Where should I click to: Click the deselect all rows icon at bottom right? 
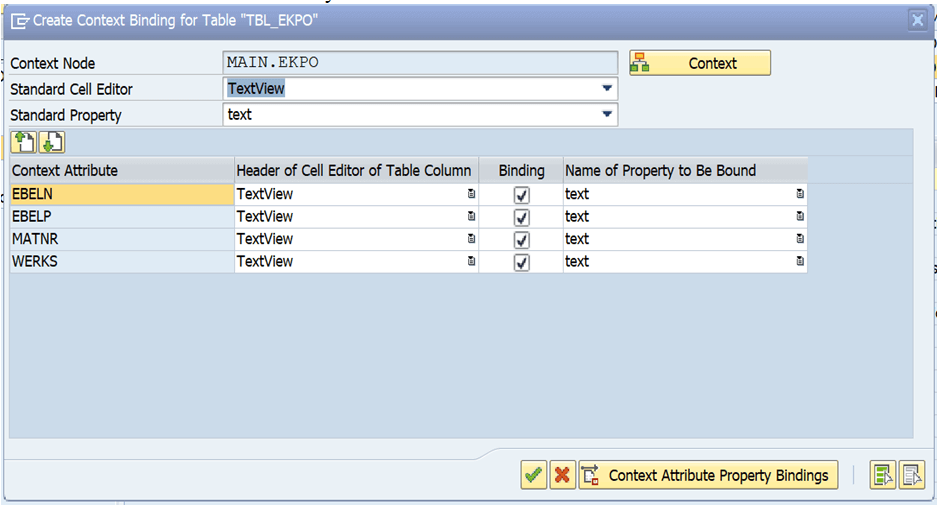click(x=911, y=476)
